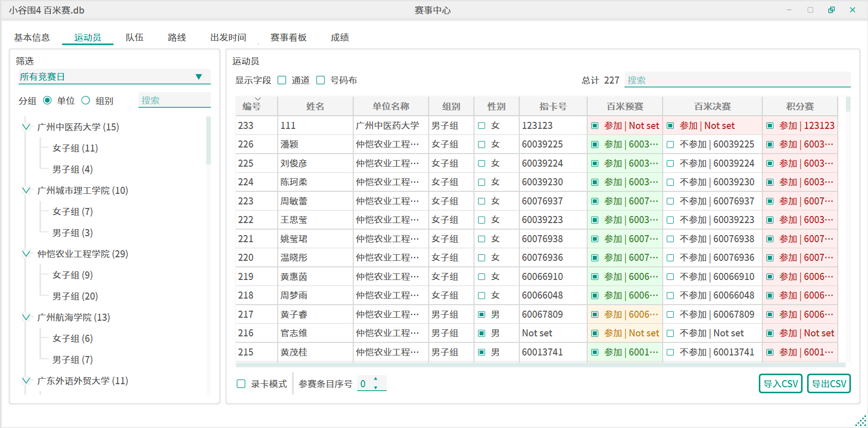Enable the 号码布 display field checkbox
Screen dimensions: 868x428
pos(321,81)
